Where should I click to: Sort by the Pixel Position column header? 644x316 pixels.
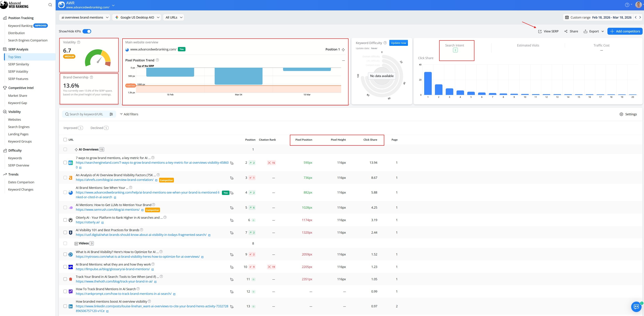click(x=304, y=140)
